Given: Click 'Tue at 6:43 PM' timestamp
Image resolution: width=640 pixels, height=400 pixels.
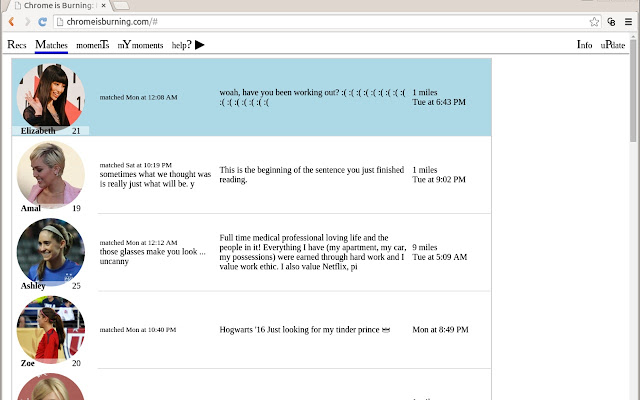Looking at the screenshot, I should coord(439,102).
